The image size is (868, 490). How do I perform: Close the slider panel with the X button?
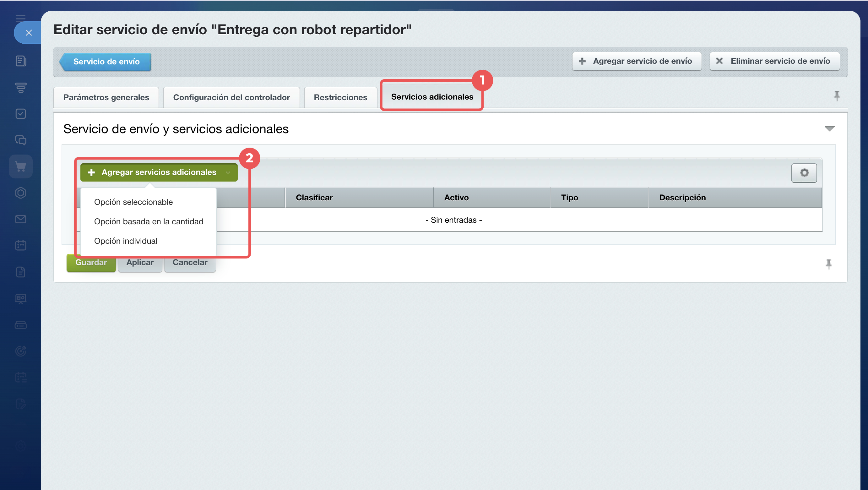[x=29, y=33]
